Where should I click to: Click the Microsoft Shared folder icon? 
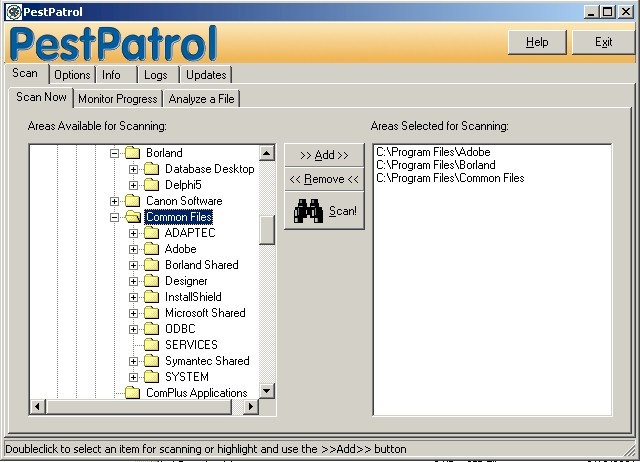pyautogui.click(x=151, y=313)
